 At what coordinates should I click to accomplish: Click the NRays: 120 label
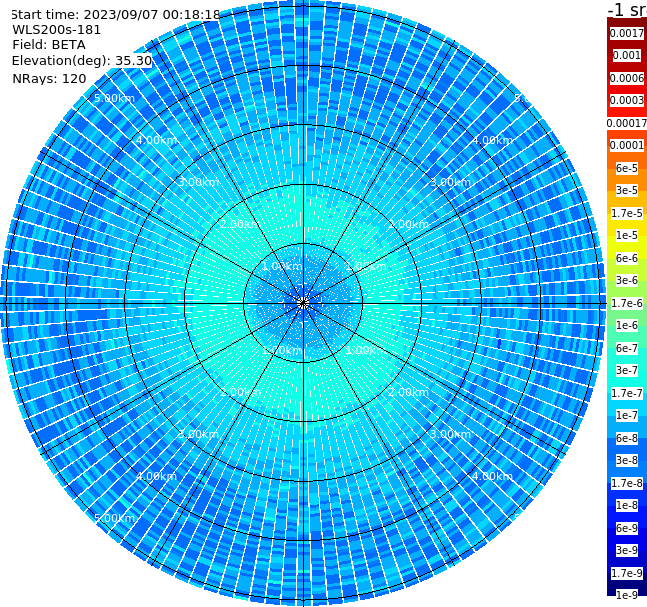click(x=49, y=78)
